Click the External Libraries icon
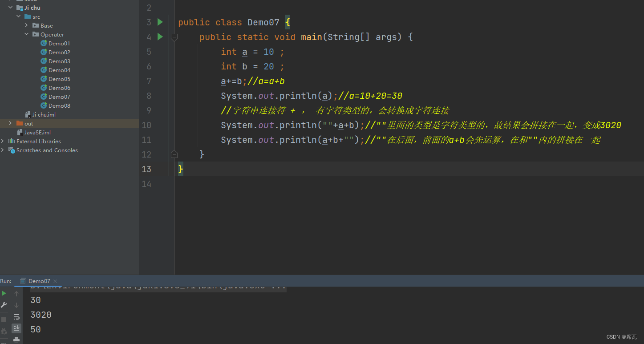 coord(12,141)
